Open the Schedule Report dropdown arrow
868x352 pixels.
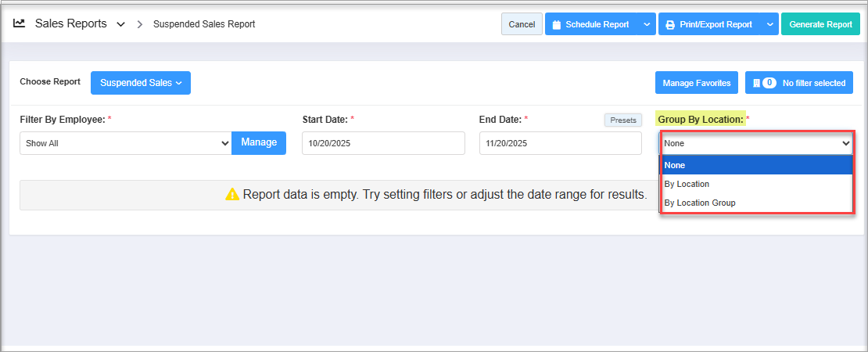coord(647,24)
